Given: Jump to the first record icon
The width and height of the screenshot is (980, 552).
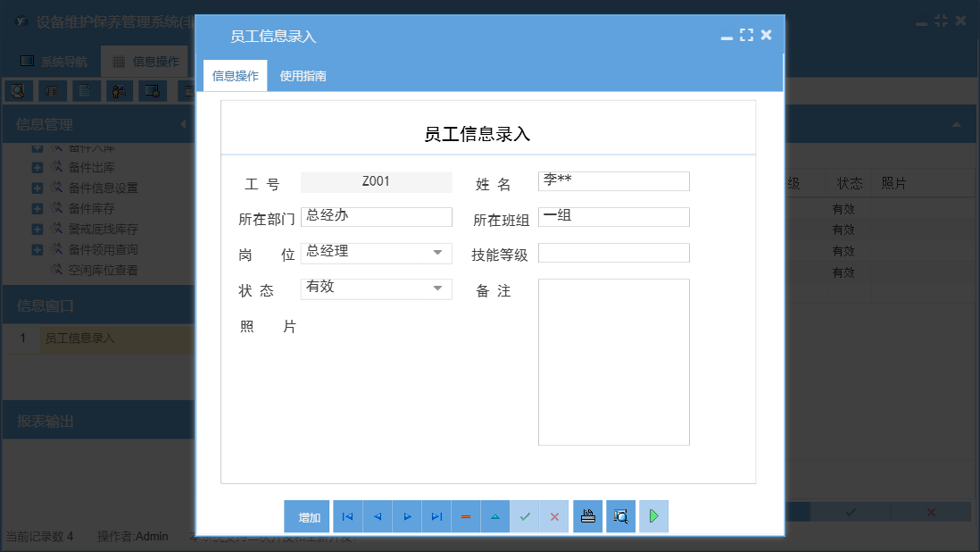Looking at the screenshot, I should 347,516.
